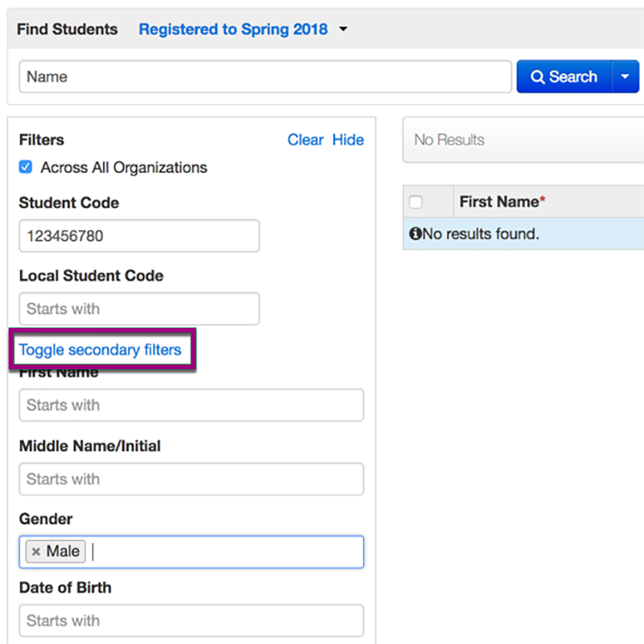Uncheck Across All Organizations checkbox
Viewport: 644px width, 644px height.
click(x=26, y=167)
